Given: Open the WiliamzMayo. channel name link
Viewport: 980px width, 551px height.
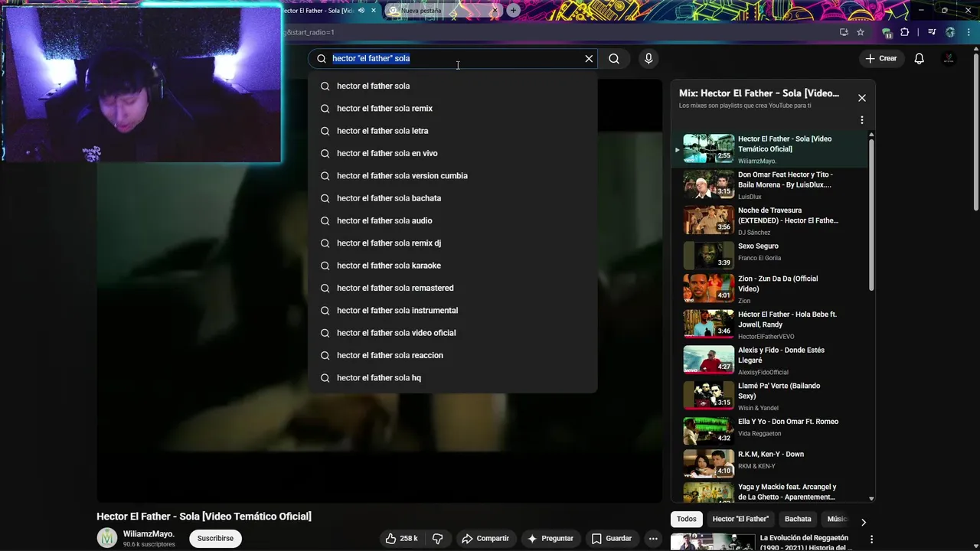Looking at the screenshot, I should 149,533.
